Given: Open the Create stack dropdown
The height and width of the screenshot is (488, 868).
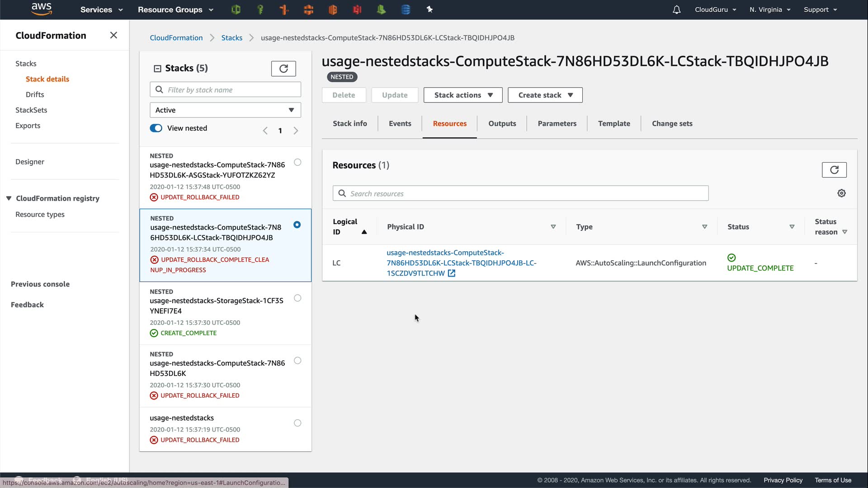Looking at the screenshot, I should point(545,95).
